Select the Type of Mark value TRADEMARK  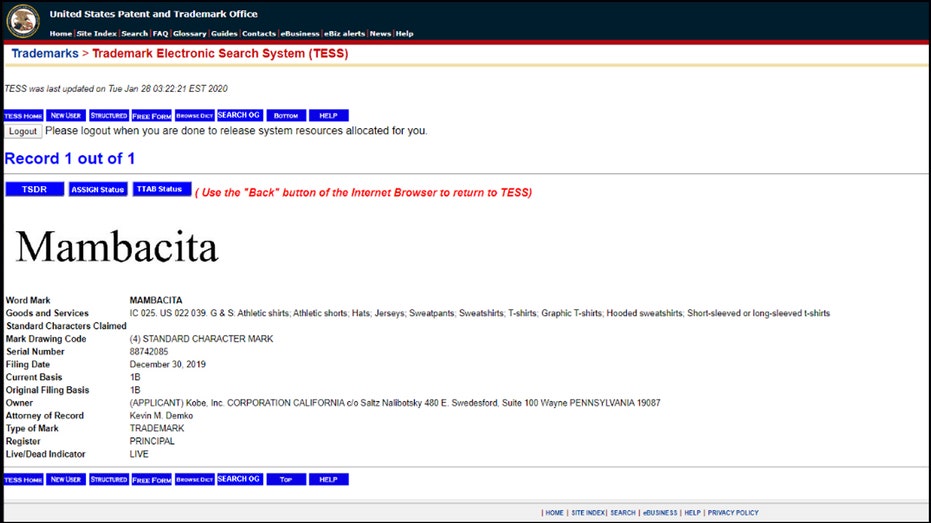click(x=157, y=429)
